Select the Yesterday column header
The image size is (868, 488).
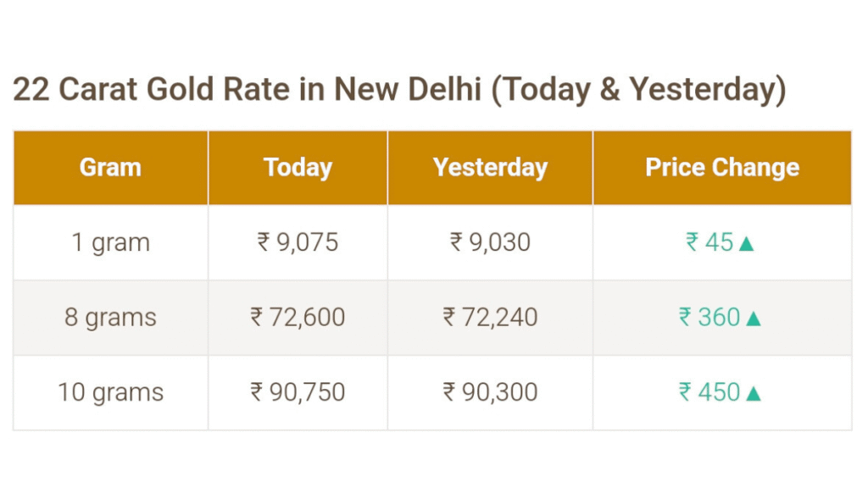point(490,168)
